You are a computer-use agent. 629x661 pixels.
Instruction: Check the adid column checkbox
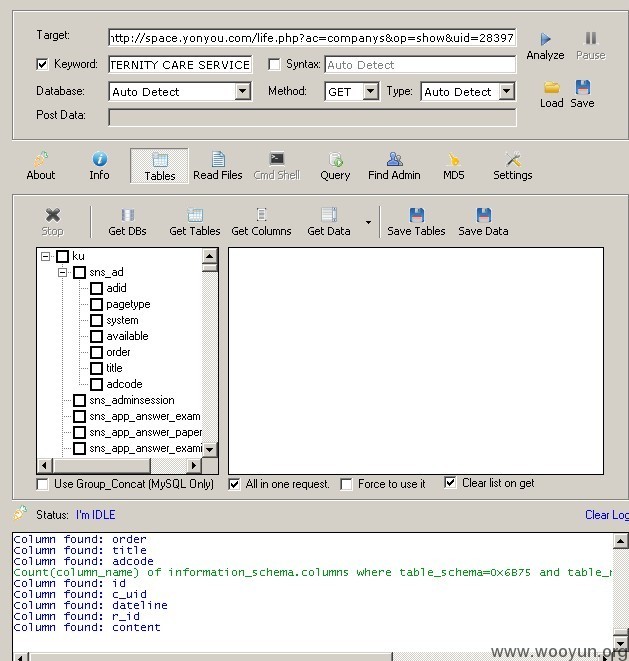[97, 288]
